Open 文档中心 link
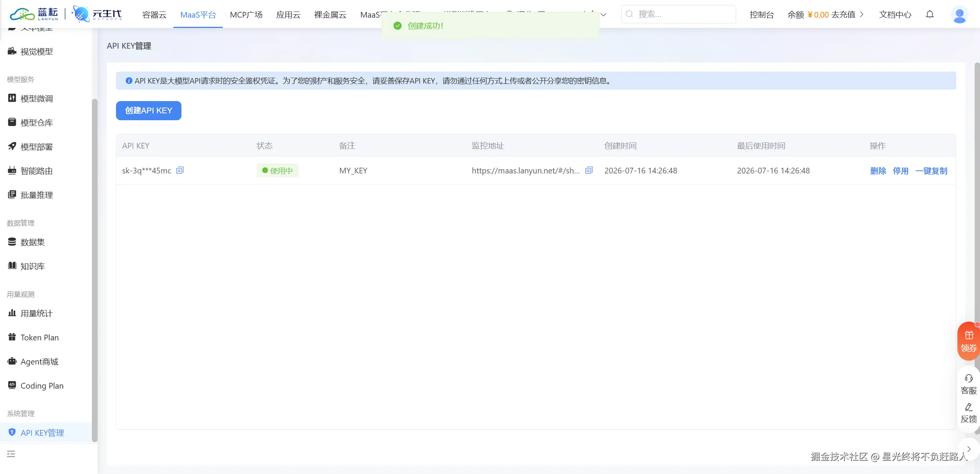The image size is (980, 474). pos(895,15)
